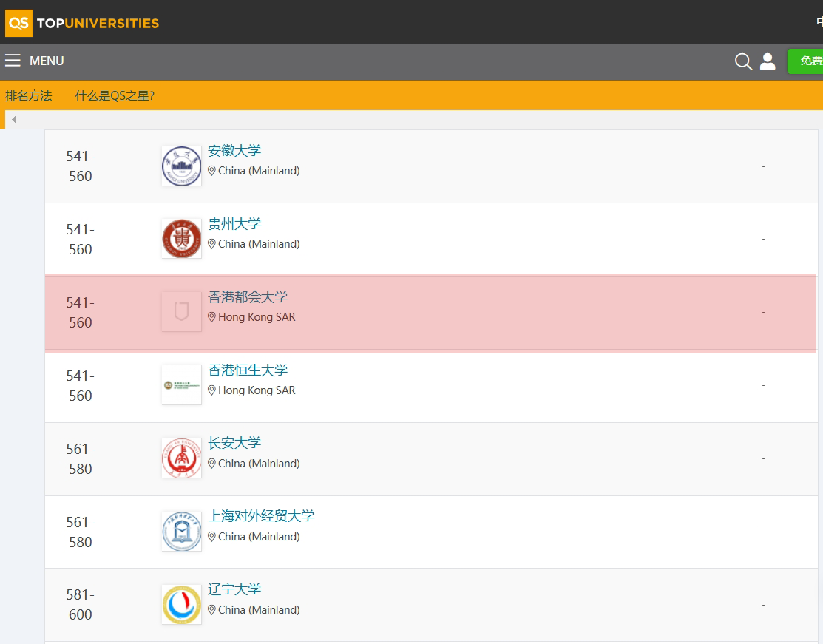
Task: Click the QS TopUniversities logo
Action: pos(81,22)
